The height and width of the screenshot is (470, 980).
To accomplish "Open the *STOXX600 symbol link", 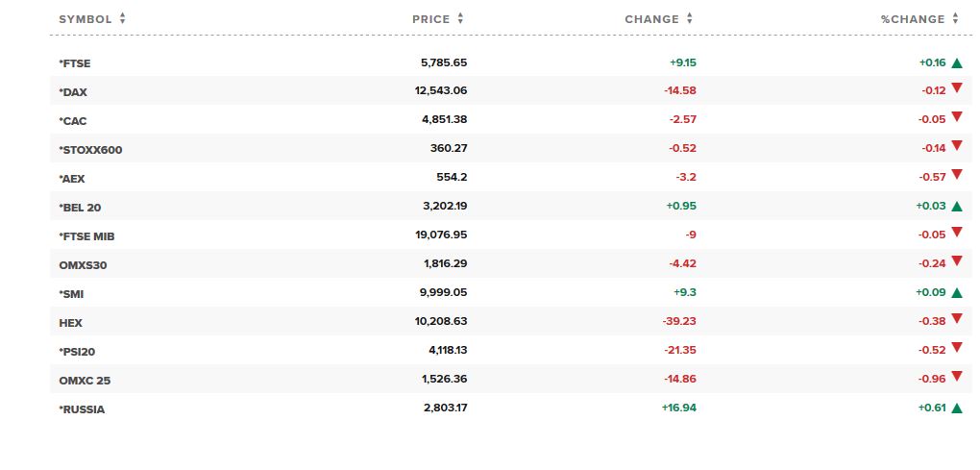I will 90,150.
